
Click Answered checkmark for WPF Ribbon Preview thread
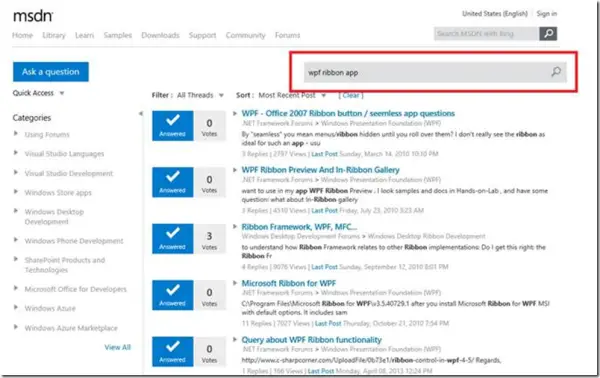click(173, 182)
